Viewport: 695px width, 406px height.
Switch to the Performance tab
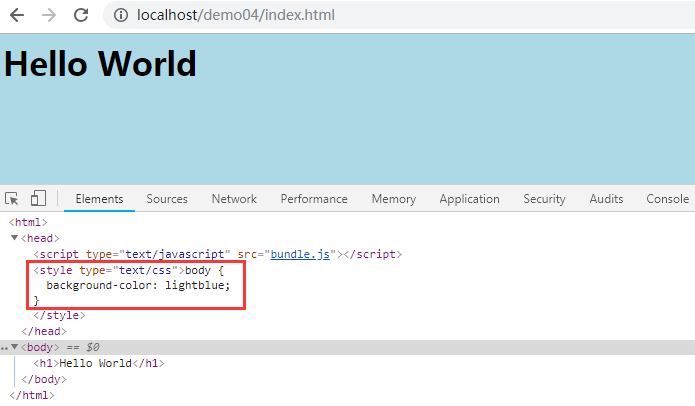[314, 199]
